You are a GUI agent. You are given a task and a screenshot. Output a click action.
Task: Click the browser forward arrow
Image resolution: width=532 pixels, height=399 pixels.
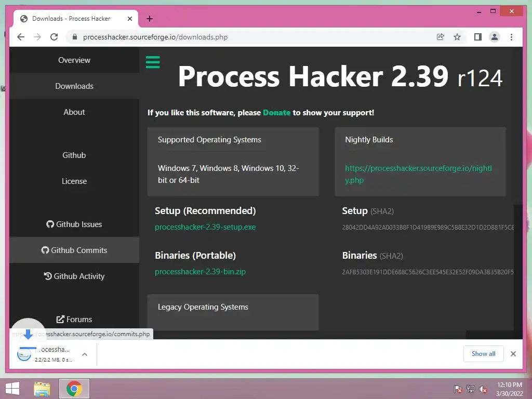click(x=37, y=37)
